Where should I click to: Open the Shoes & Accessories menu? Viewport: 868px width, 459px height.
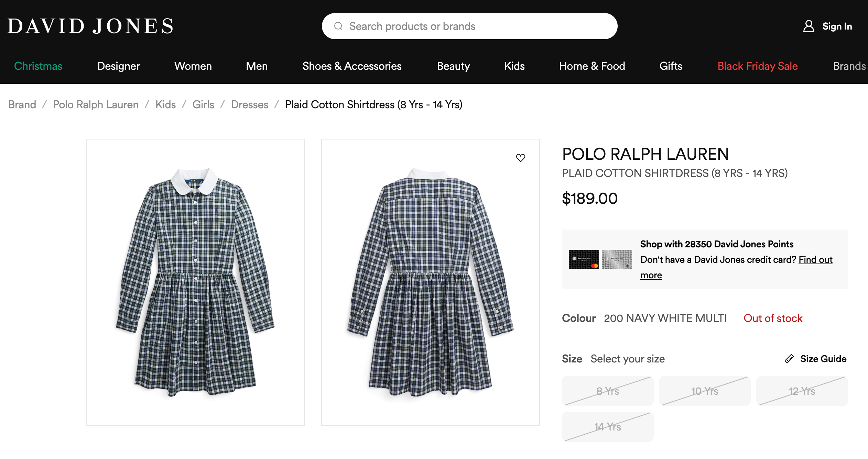point(352,66)
